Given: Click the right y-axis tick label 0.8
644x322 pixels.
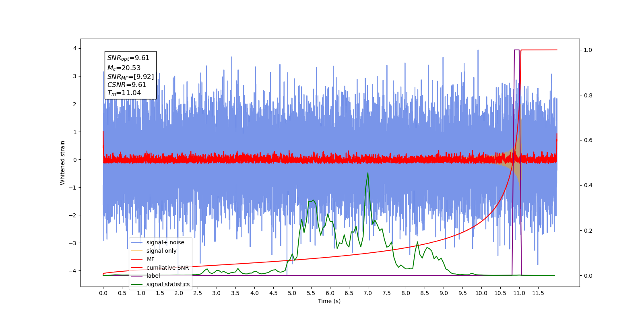Looking at the screenshot, I should 588,95.
